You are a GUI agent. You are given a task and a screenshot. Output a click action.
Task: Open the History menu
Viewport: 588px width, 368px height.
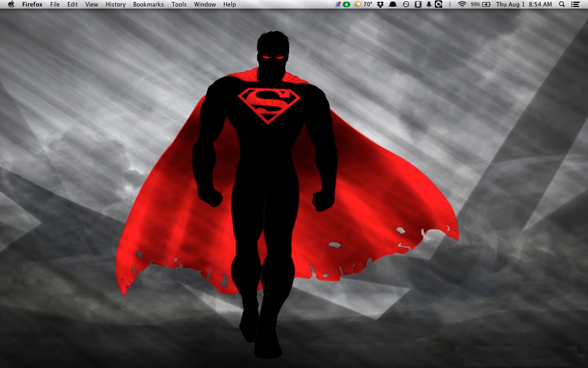(116, 4)
